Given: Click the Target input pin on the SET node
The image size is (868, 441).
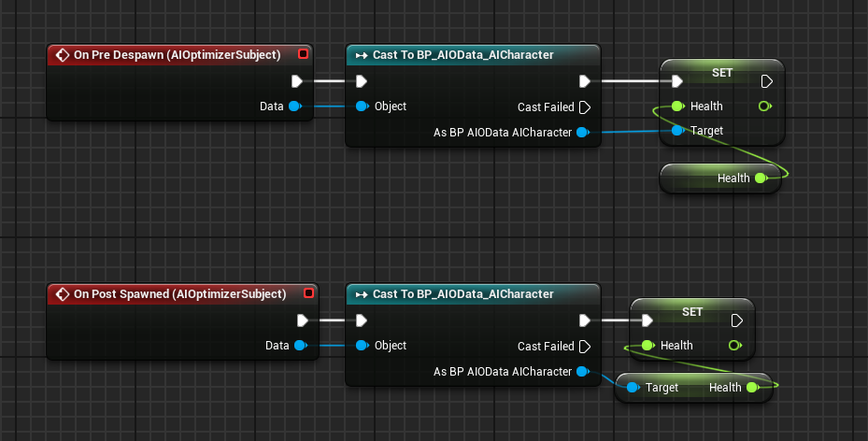Looking at the screenshot, I should coord(677,131).
